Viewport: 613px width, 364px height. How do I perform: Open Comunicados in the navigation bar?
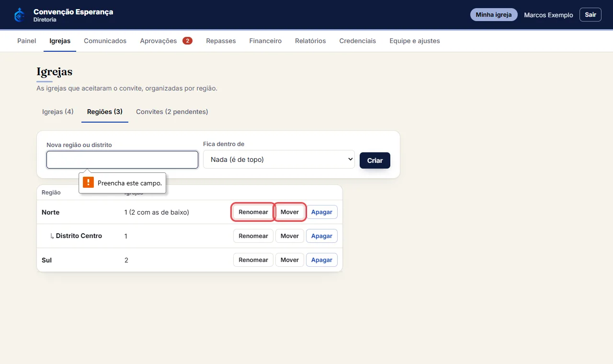click(x=105, y=41)
